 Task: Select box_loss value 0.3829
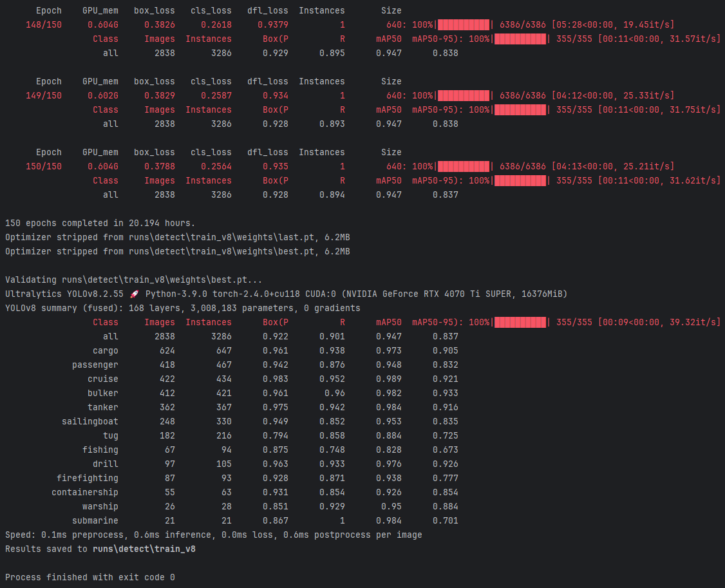tap(160, 95)
